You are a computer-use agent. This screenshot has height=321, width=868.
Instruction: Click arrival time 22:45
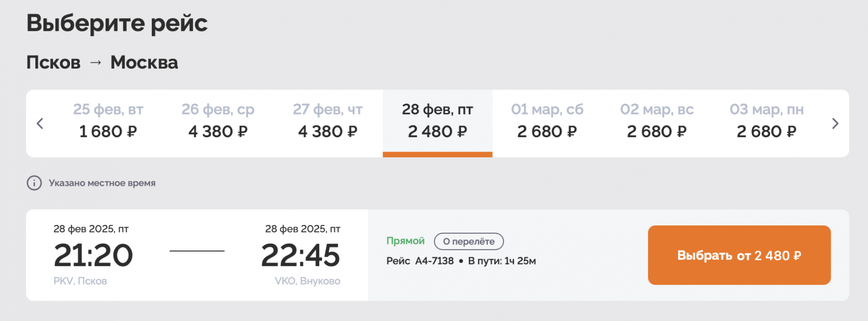300,255
